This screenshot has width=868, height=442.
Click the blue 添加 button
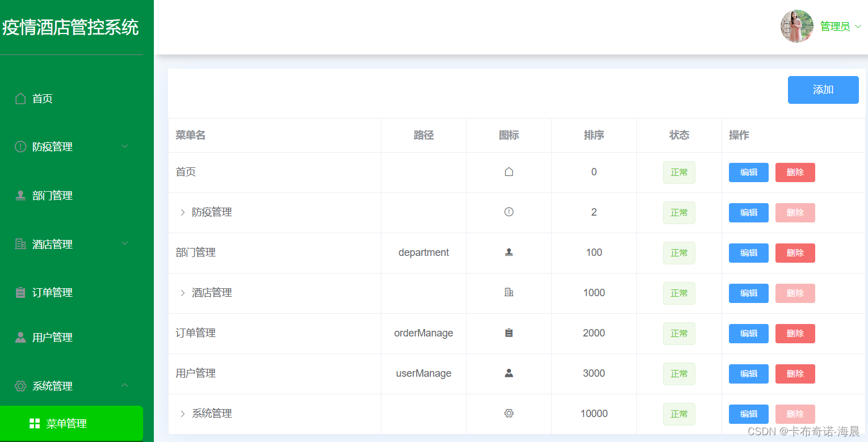(823, 90)
